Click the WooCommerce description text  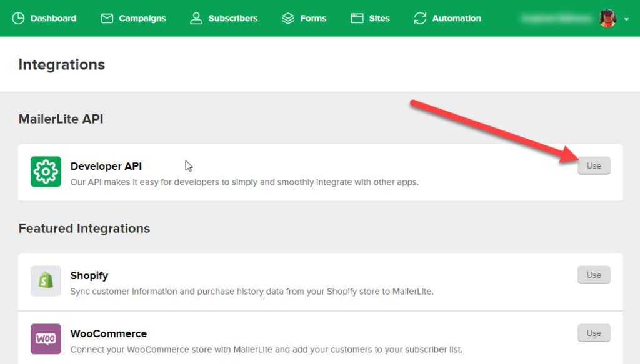(x=266, y=349)
